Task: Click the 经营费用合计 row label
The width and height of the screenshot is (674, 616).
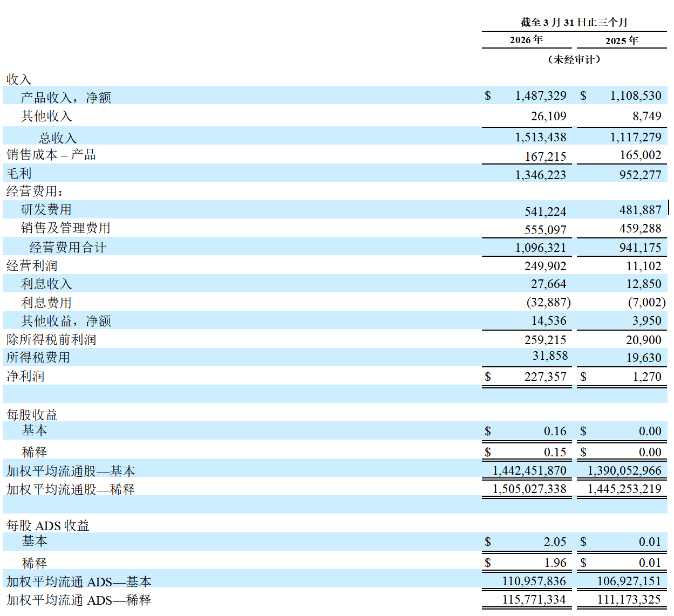Action: click(68, 248)
